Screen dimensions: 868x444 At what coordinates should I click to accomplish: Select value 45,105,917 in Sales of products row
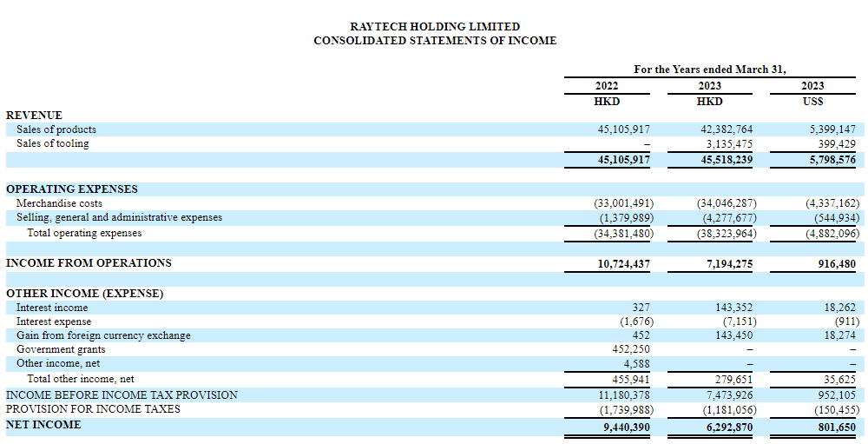pyautogui.click(x=624, y=129)
